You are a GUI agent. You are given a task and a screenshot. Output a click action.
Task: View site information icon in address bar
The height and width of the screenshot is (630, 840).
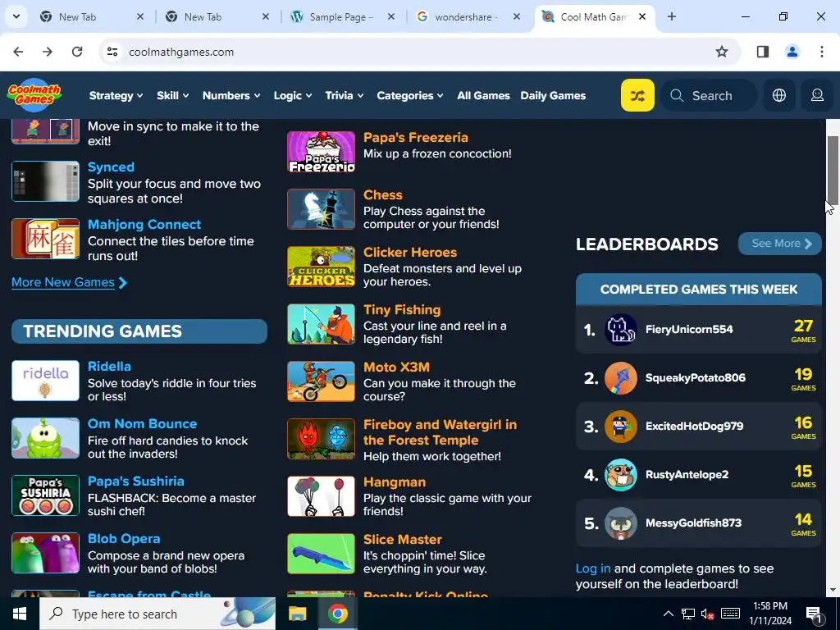(x=112, y=52)
